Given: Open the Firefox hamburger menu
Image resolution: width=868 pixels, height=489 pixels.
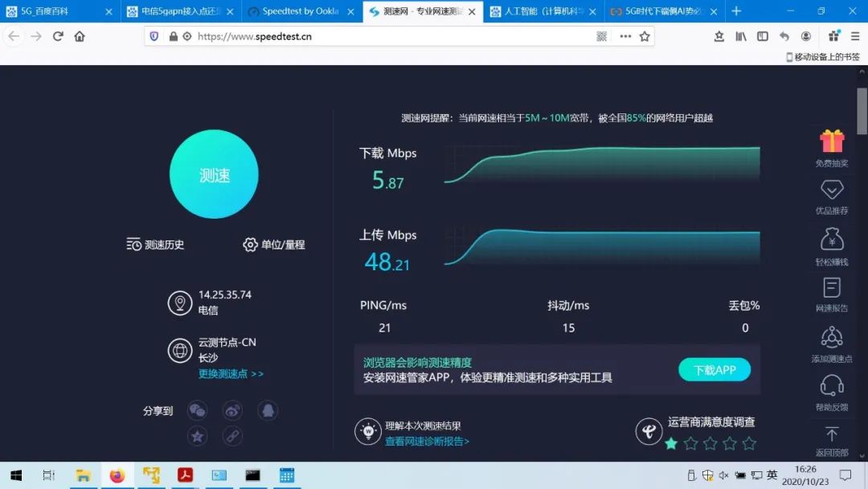Looking at the screenshot, I should pos(854,36).
